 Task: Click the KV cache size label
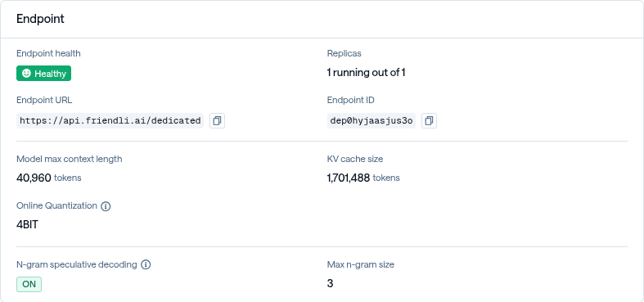pos(355,159)
